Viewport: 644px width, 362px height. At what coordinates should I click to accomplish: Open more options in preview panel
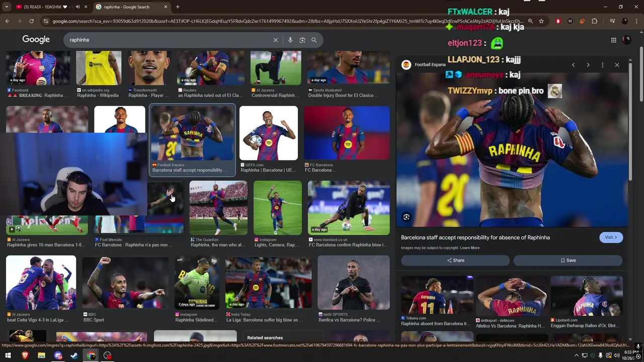click(602, 65)
